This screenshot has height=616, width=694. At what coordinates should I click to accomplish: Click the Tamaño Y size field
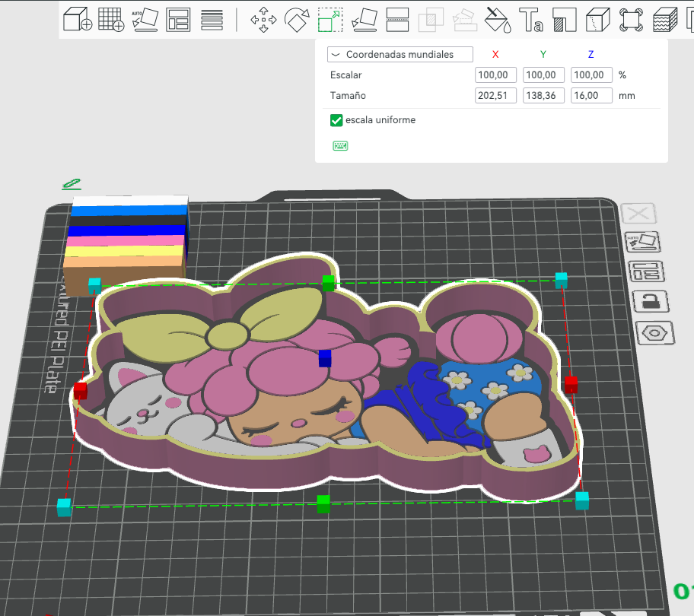click(x=543, y=96)
